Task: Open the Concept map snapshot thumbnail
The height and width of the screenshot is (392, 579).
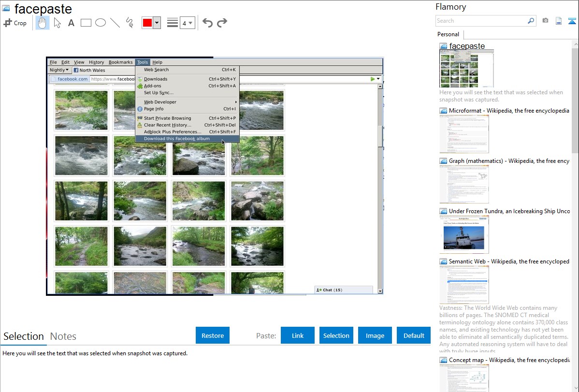Action: 464,378
